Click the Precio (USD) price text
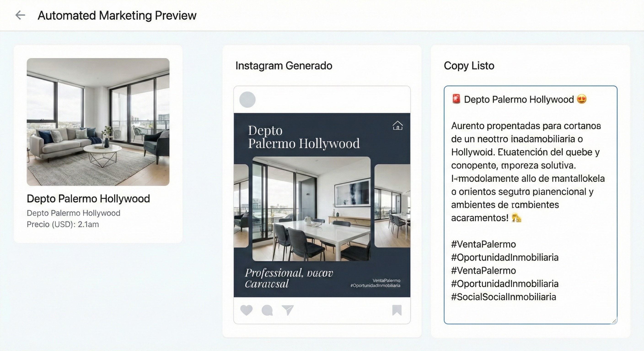This screenshot has width=644, height=351. (62, 224)
